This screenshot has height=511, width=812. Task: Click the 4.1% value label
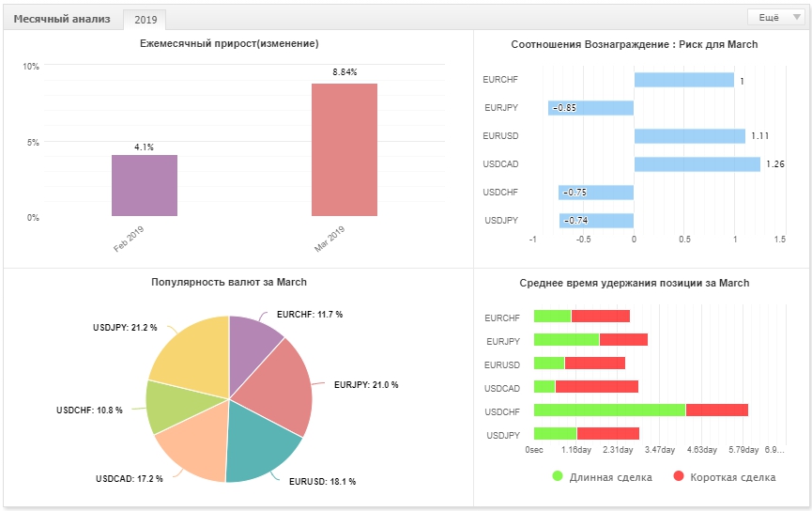(x=144, y=147)
